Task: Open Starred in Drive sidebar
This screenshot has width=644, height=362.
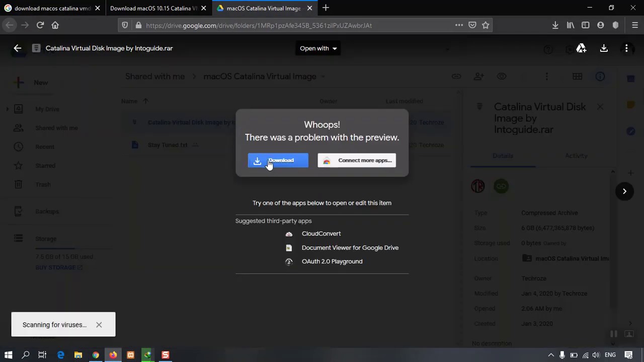Action: (45, 166)
